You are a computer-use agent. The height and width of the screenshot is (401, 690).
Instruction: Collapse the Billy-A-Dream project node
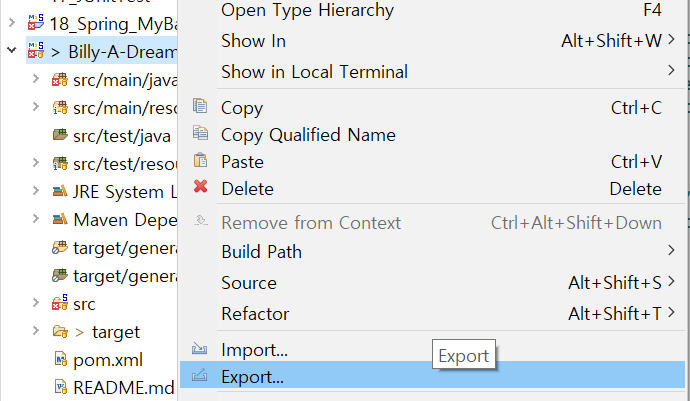[12, 50]
